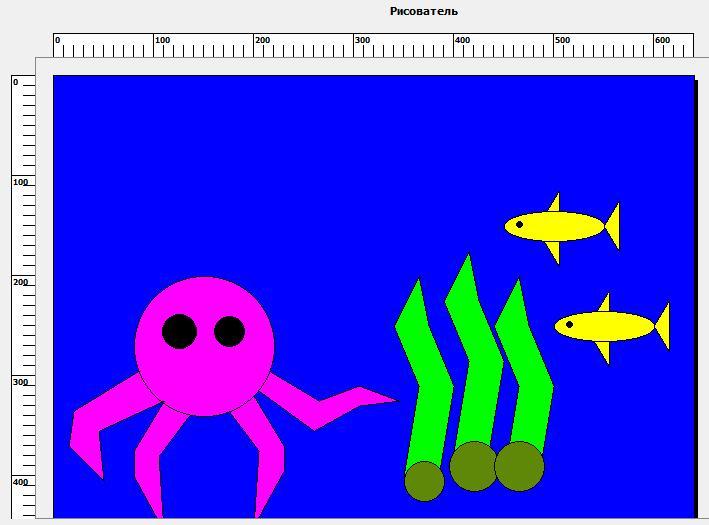The image size is (709, 525).
Task: Click the upper yellow fish's body
Action: coord(555,227)
